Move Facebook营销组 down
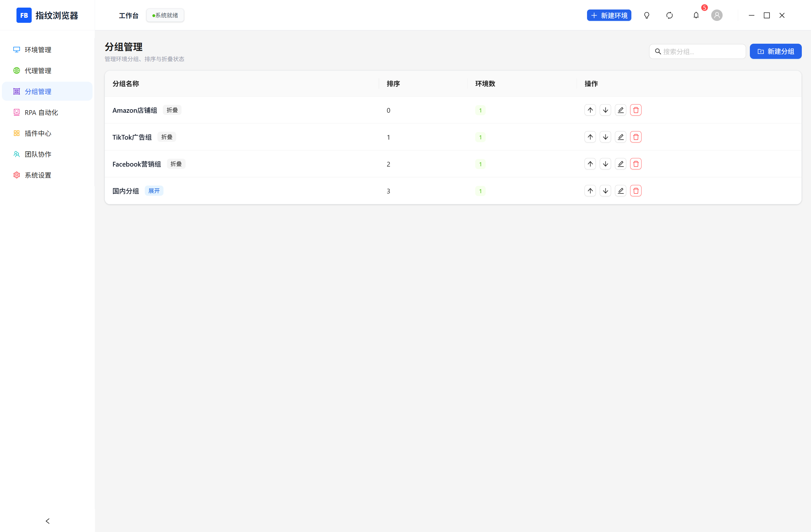 605,164
